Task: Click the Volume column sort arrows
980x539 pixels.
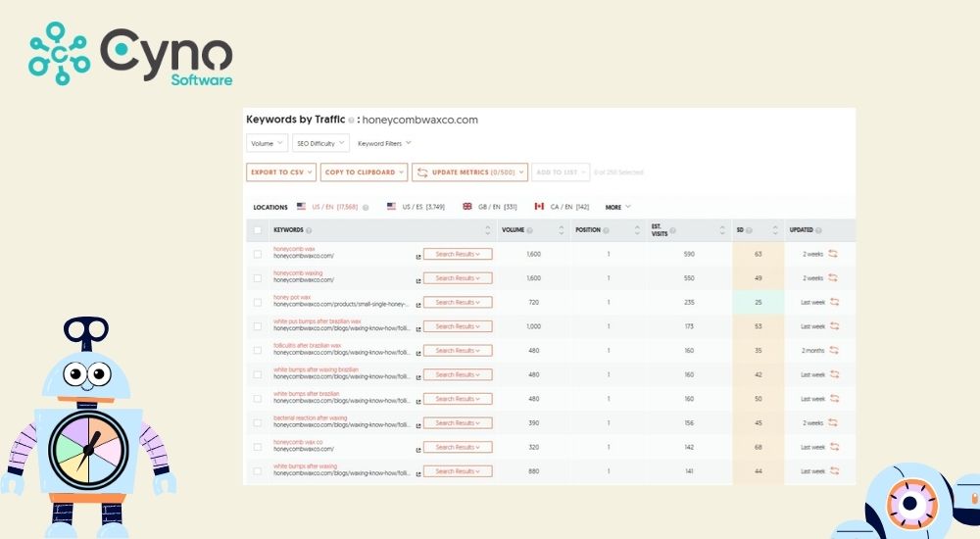Action: (x=561, y=230)
